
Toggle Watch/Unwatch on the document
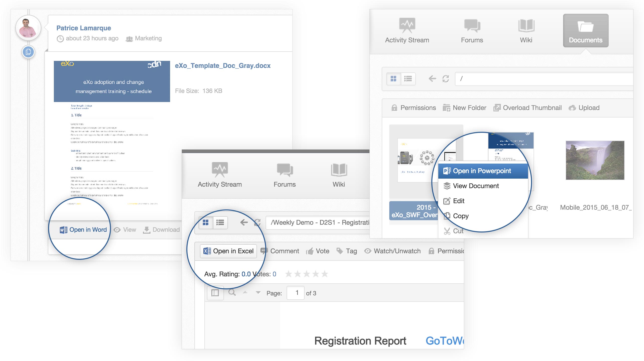coord(392,251)
